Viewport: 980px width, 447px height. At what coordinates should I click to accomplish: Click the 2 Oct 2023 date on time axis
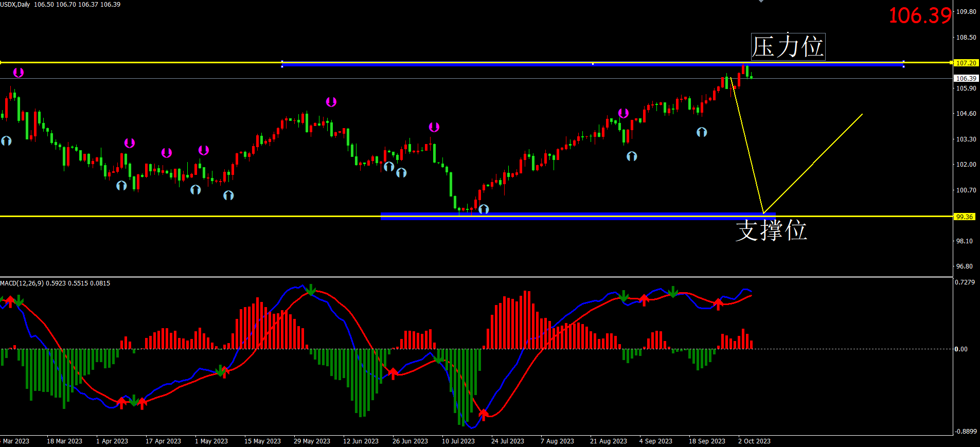(x=754, y=441)
